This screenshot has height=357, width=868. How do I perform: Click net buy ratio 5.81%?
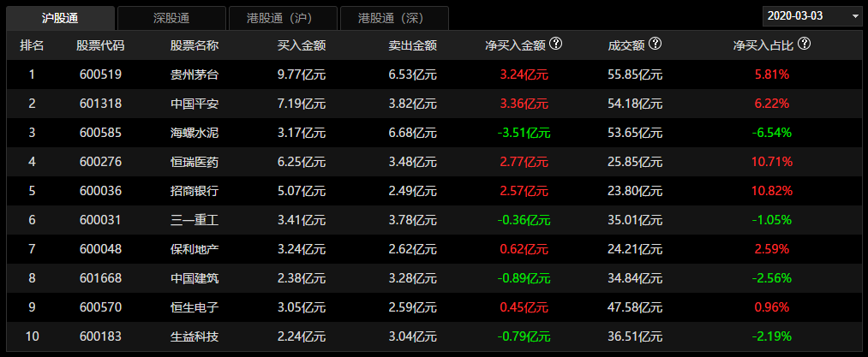pos(772,74)
